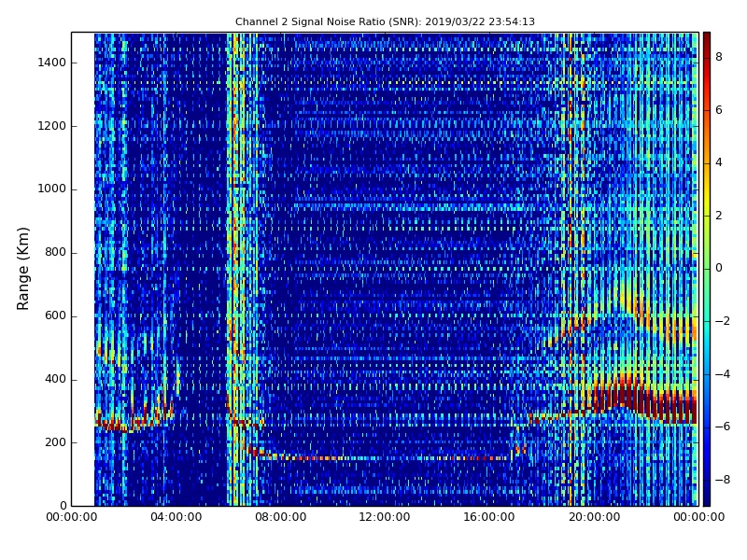Image resolution: width=747 pixels, height=560 pixels.
Task: Click the 0 range tick label
Action: (x=63, y=506)
